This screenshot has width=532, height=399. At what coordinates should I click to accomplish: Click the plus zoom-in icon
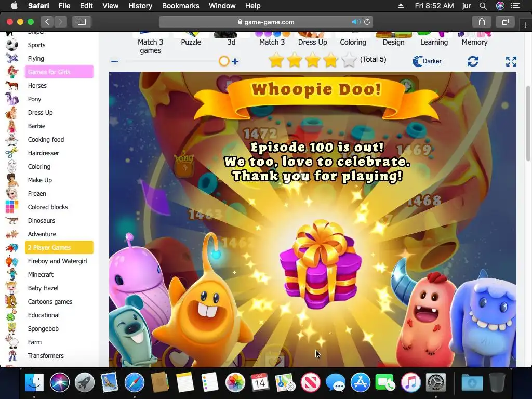[x=235, y=61]
